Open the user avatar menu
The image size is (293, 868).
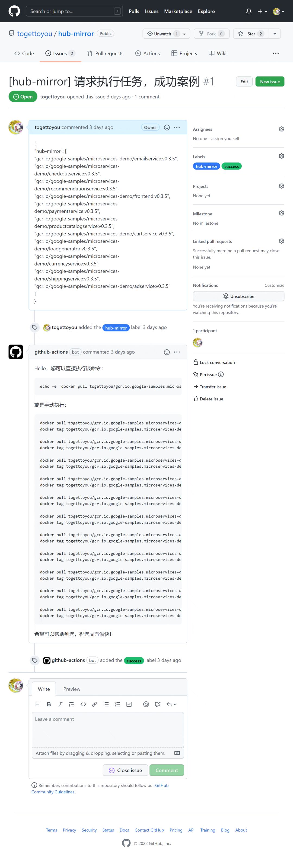[278, 11]
